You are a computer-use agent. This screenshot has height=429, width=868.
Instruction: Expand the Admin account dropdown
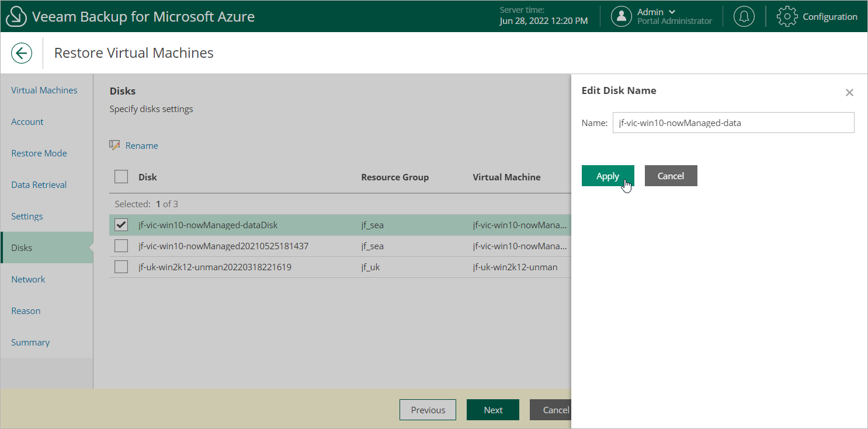[x=671, y=12]
